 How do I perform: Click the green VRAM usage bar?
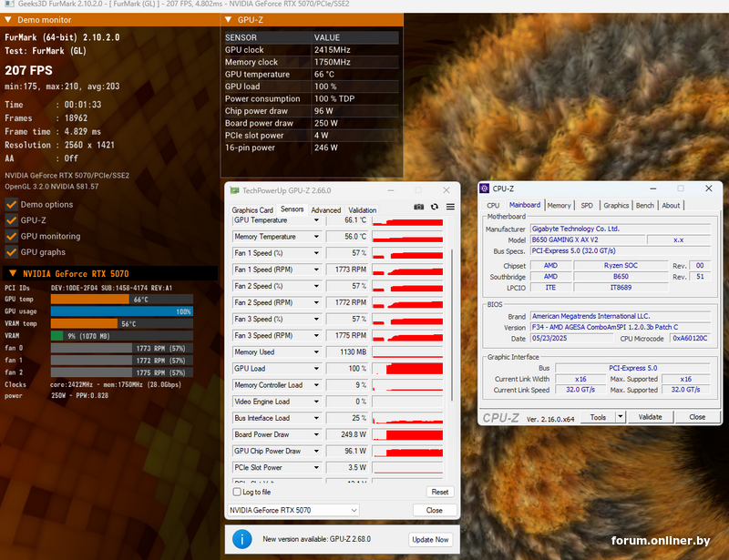(56, 335)
